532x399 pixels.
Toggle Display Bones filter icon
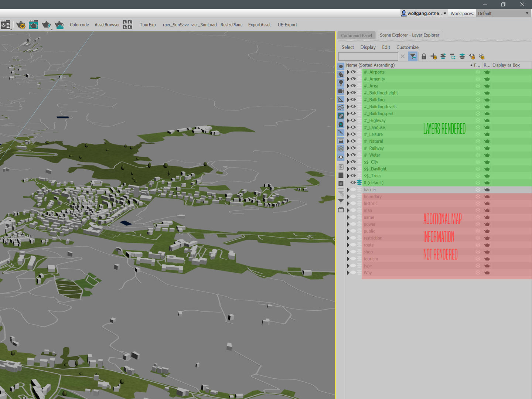point(341,132)
